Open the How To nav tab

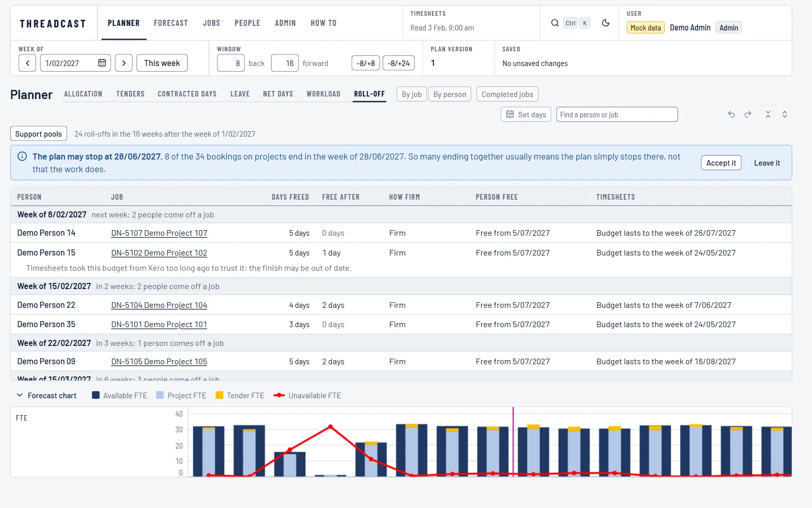(324, 23)
